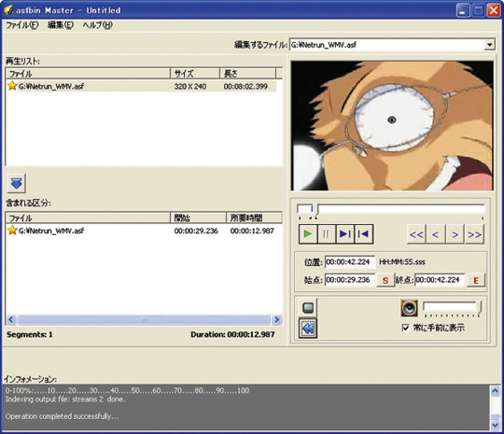Viewport: 504px width, 434px height.
Task: Open the ファイル(F) menu
Action: coord(22,25)
